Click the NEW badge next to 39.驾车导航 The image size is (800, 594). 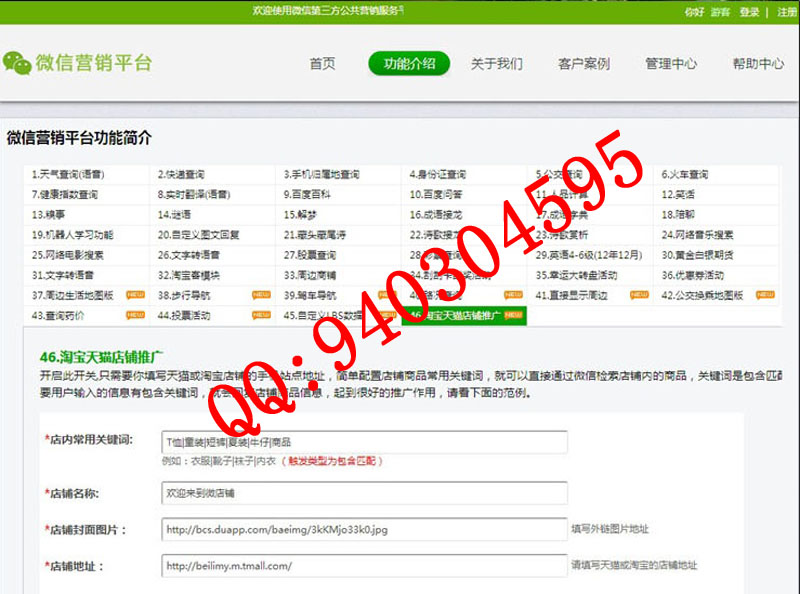click(x=387, y=296)
